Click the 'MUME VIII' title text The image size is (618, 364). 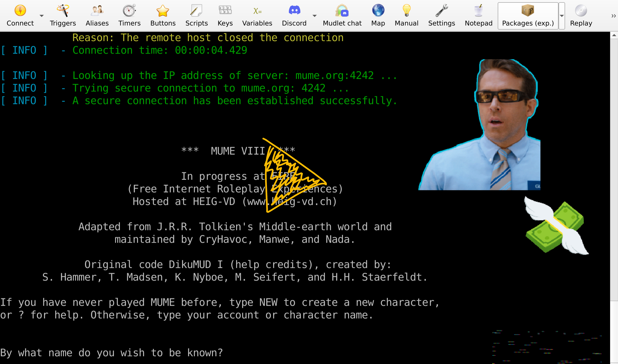coord(238,151)
